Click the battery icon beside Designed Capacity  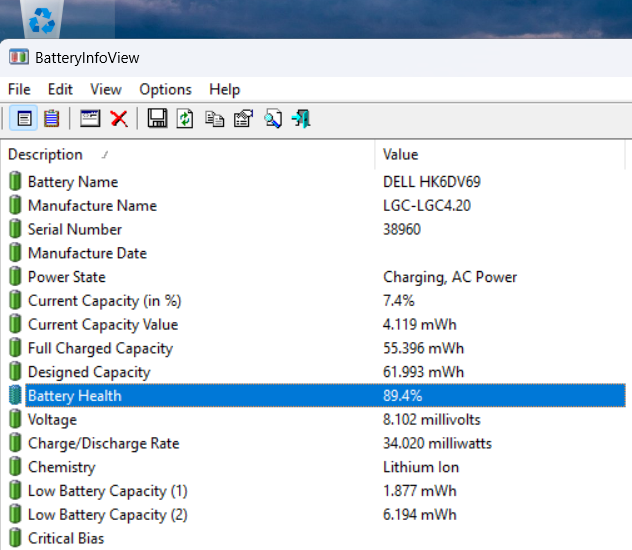[x=15, y=371]
